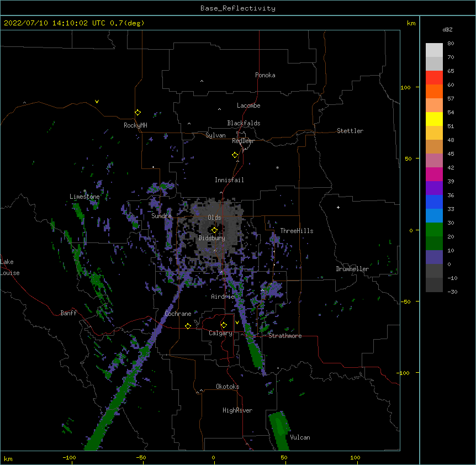This screenshot has height=465, width=476.
Task: Click the Airdrie city label
Action: coord(223,297)
